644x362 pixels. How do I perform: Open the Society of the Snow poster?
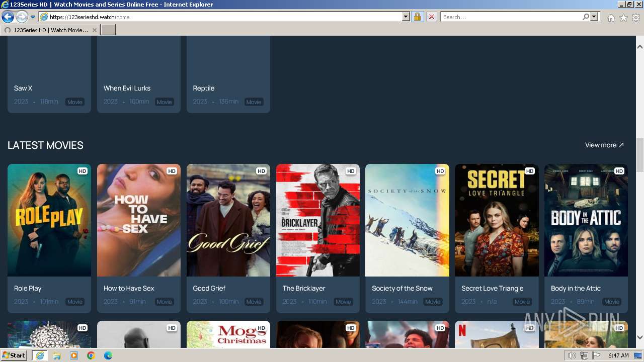[407, 220]
